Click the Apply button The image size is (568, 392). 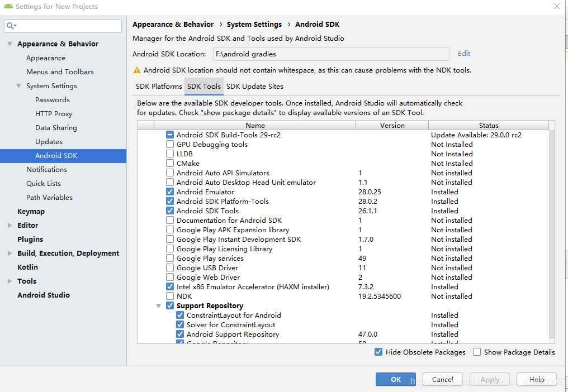(x=490, y=379)
